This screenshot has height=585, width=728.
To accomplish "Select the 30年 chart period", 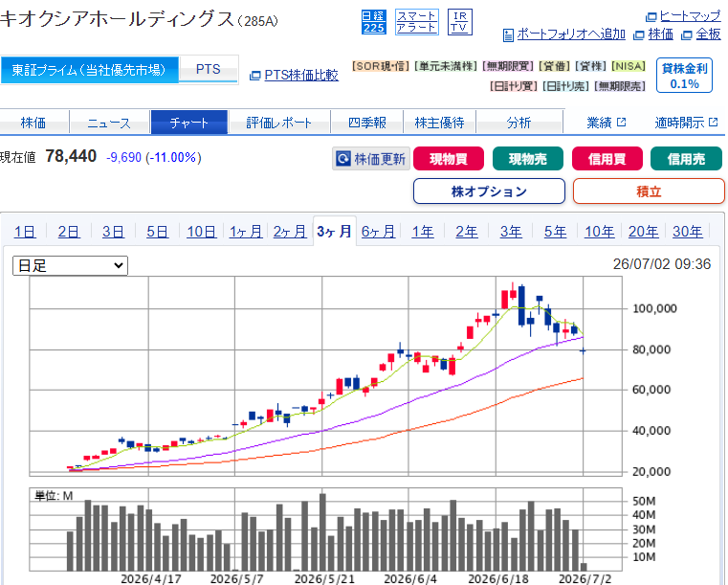I will pos(687,232).
